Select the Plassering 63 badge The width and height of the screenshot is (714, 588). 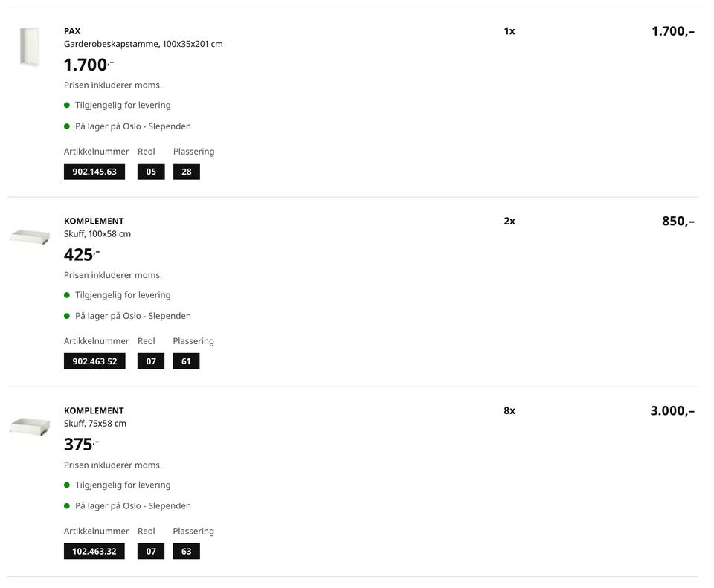(186, 552)
